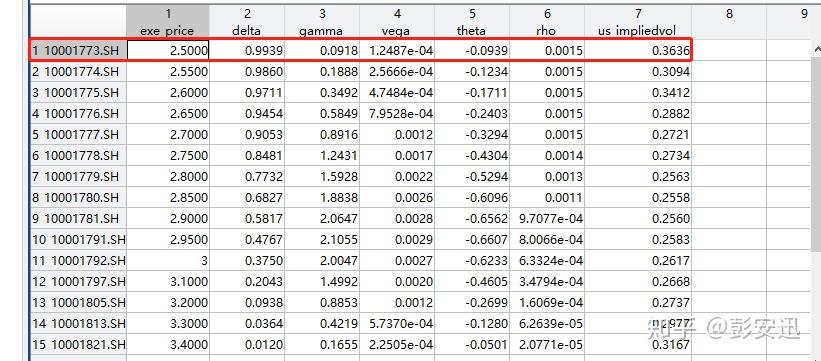
Task: Select row header 10001797.SH
Action: (x=78, y=281)
